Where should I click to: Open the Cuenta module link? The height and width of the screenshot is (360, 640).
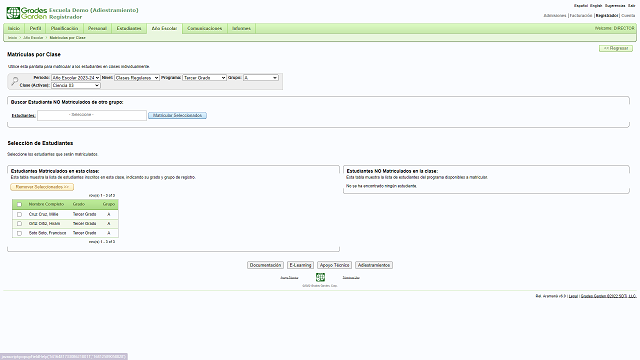pos(628,16)
